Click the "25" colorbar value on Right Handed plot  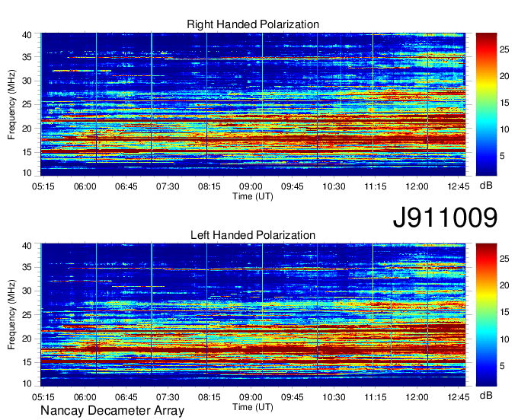click(x=504, y=49)
